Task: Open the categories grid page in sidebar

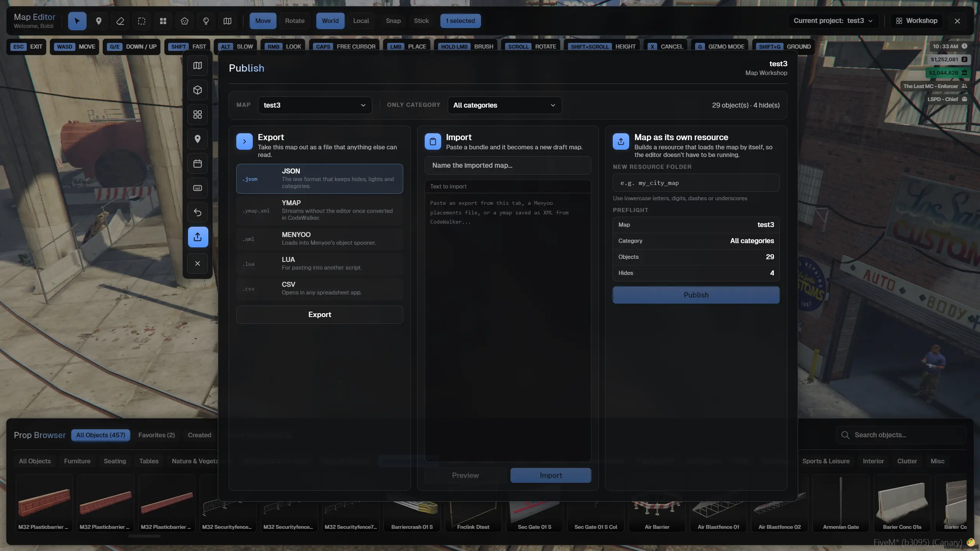Action: 198,114
